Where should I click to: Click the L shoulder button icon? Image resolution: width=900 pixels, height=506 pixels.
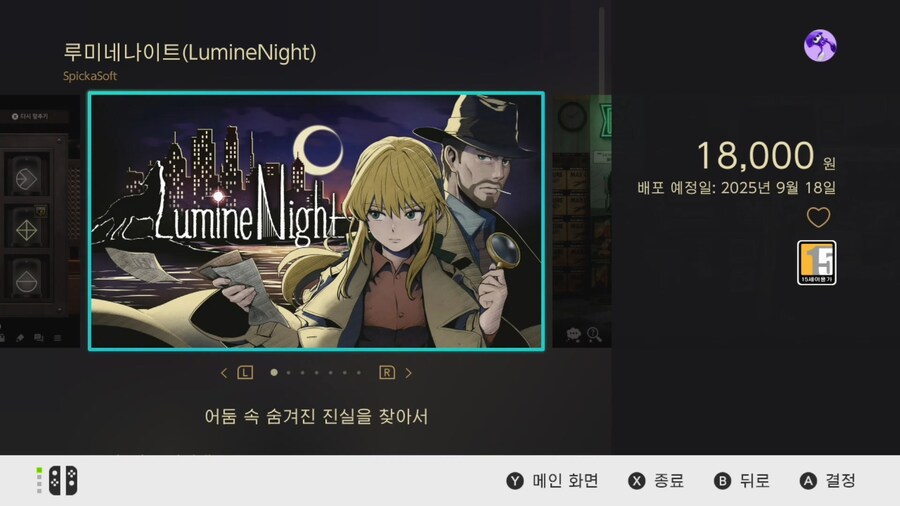[x=245, y=373]
